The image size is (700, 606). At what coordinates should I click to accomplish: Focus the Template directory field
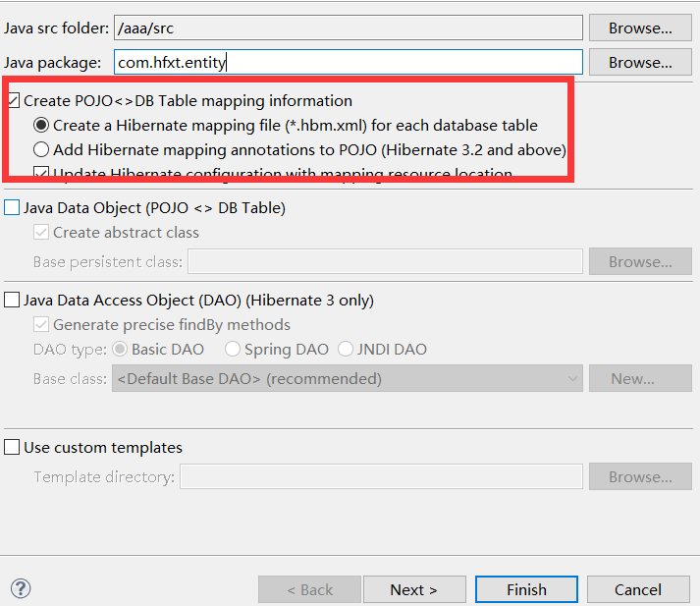(381, 476)
